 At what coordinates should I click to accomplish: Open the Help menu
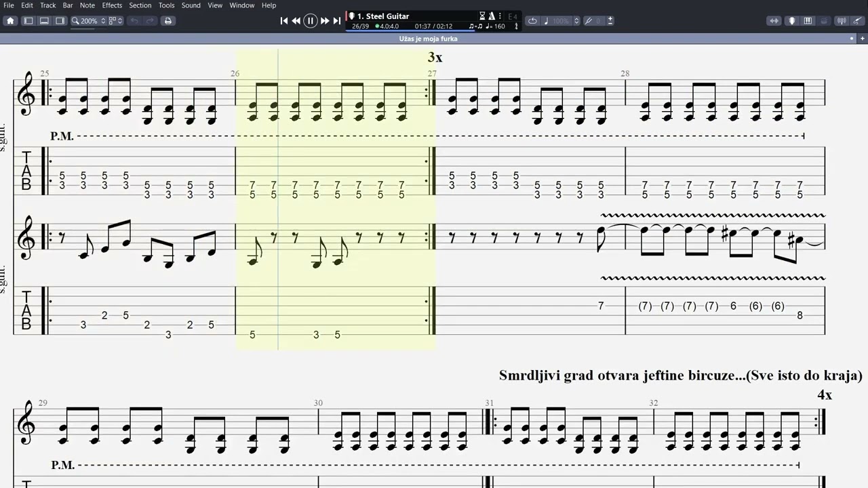click(x=269, y=5)
